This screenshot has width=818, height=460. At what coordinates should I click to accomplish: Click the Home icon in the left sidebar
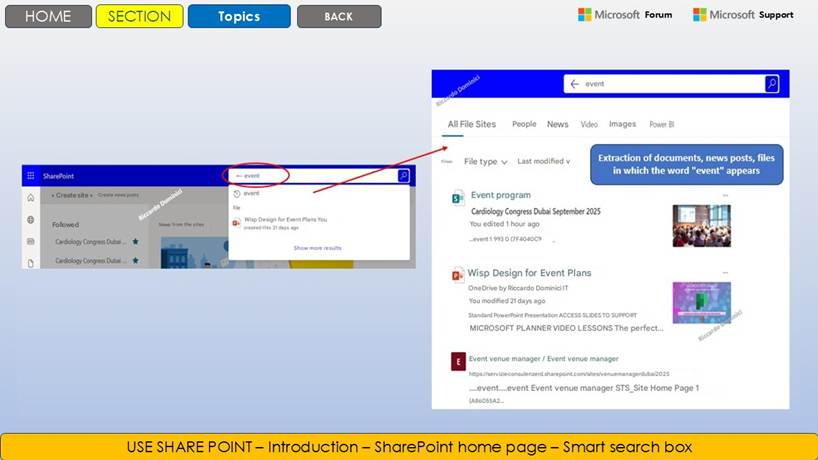31,198
